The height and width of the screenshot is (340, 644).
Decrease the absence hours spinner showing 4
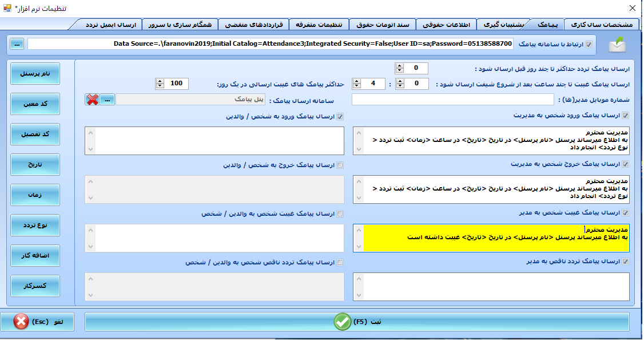(x=356, y=86)
